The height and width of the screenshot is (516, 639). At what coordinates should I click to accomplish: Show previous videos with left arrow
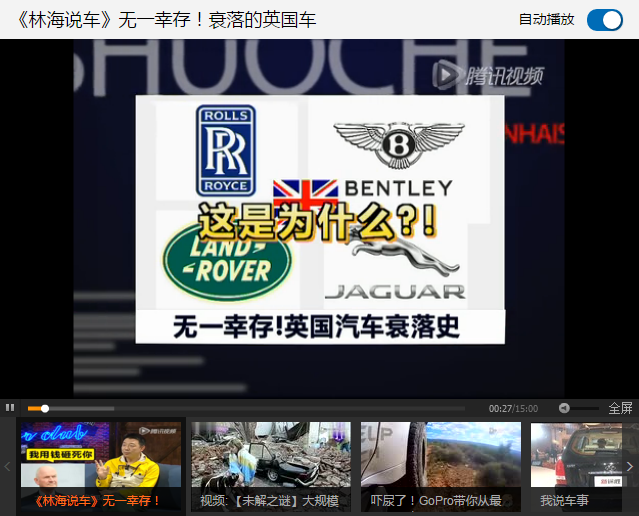click(7, 466)
